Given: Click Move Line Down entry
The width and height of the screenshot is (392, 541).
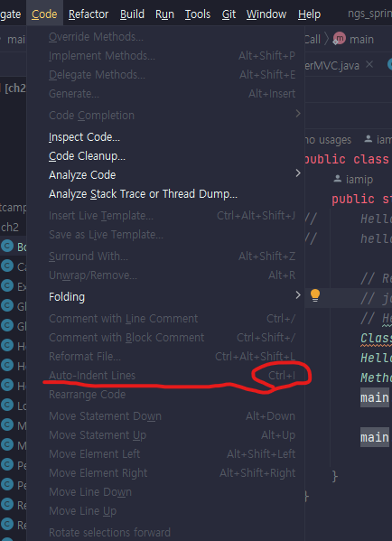Looking at the screenshot, I should click(165, 492).
